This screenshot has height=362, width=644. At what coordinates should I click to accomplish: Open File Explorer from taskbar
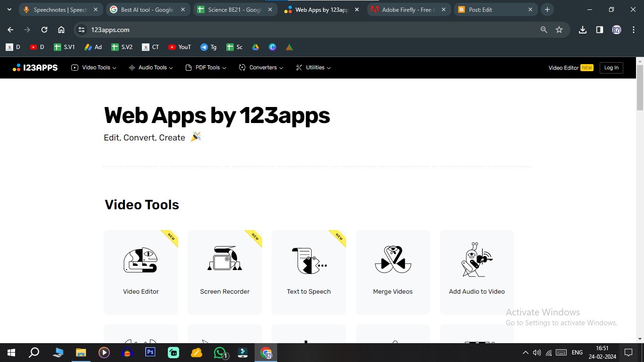[x=81, y=353]
